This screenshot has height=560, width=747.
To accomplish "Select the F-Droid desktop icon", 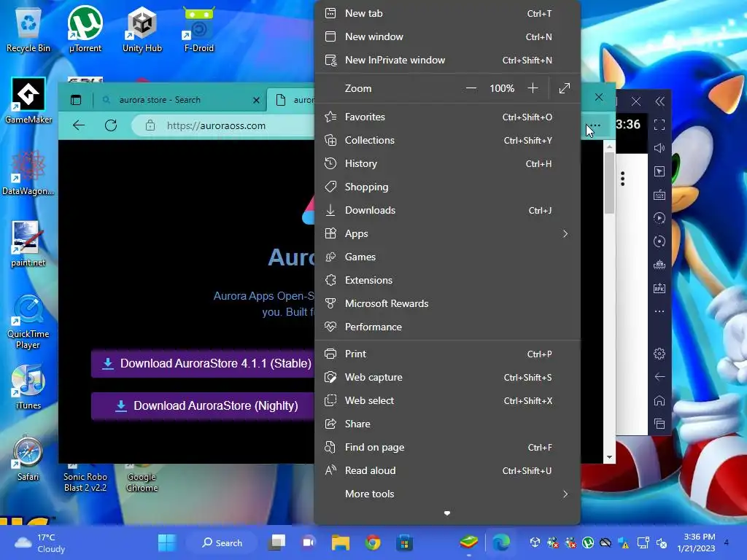I will [199, 30].
